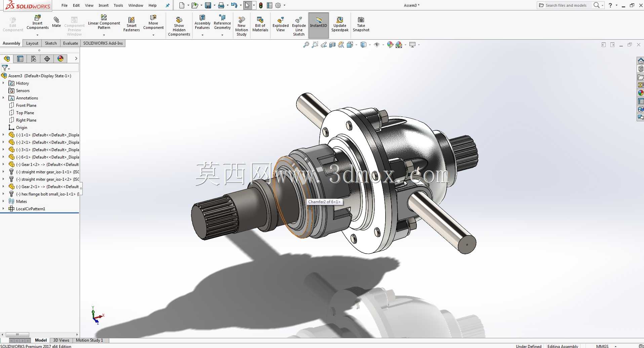Image resolution: width=644 pixels, height=348 pixels.
Task: Open PropertyManager tab icon
Action: 20,59
